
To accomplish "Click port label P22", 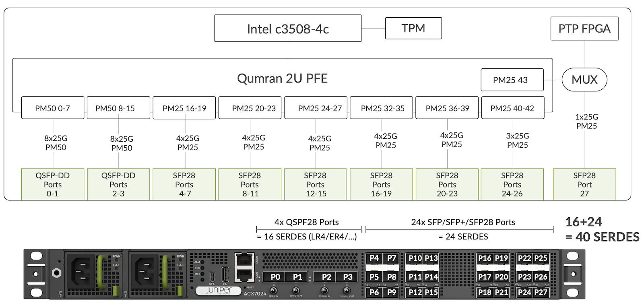I will (x=524, y=258).
